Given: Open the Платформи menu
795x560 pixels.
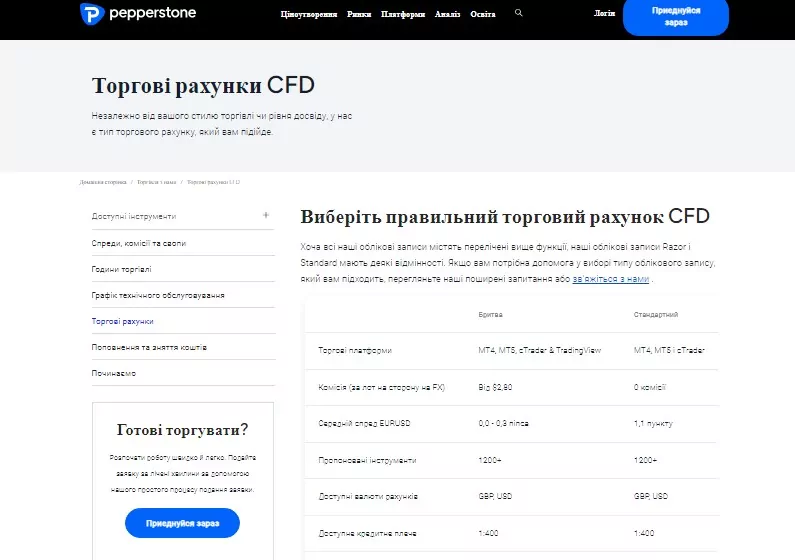Looking at the screenshot, I should (x=403, y=14).
